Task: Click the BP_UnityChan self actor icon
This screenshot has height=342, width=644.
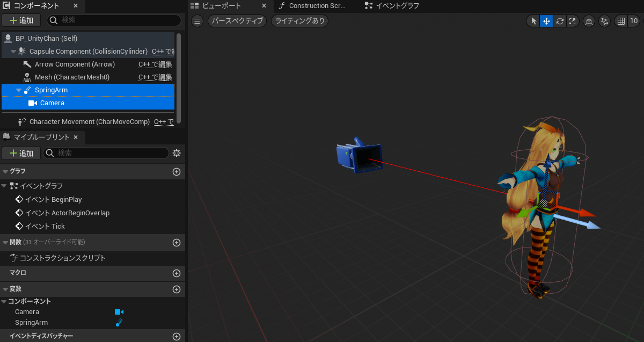Action: click(8, 39)
